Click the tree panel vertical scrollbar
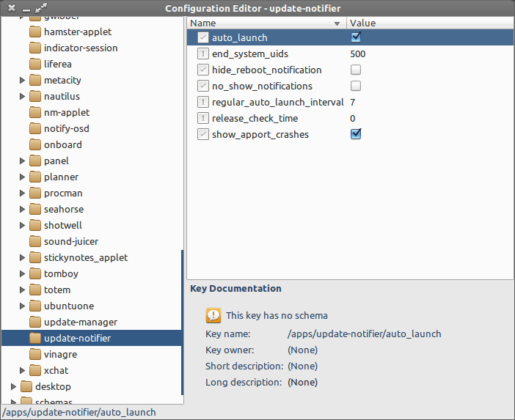The width and height of the screenshot is (515, 420). (x=182, y=323)
